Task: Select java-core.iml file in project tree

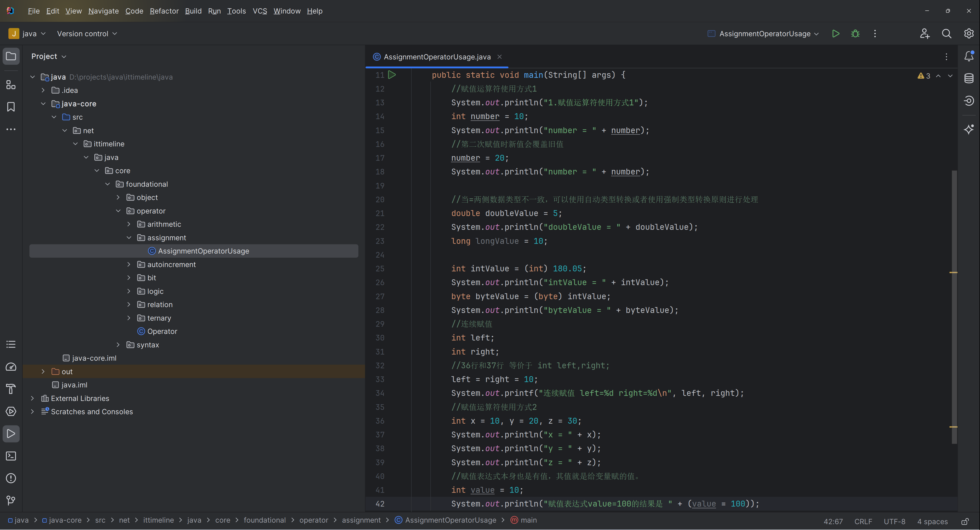Action: pyautogui.click(x=94, y=358)
